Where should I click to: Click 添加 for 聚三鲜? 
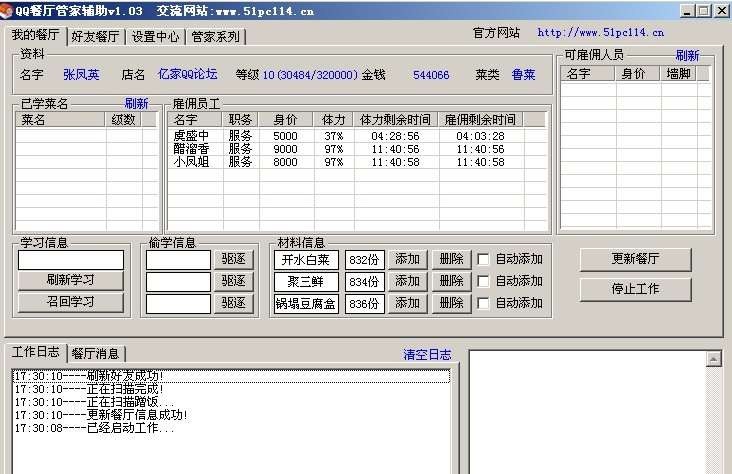408,281
